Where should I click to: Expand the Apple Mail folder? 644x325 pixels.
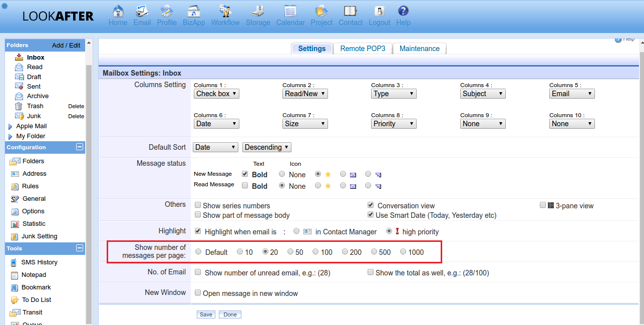pyautogui.click(x=10, y=127)
